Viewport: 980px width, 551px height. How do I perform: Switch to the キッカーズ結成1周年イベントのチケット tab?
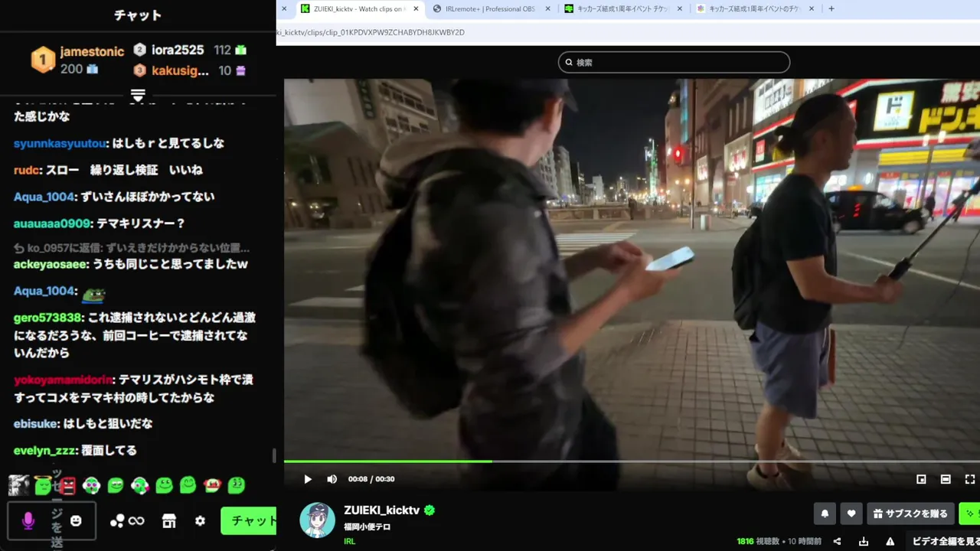point(754,8)
